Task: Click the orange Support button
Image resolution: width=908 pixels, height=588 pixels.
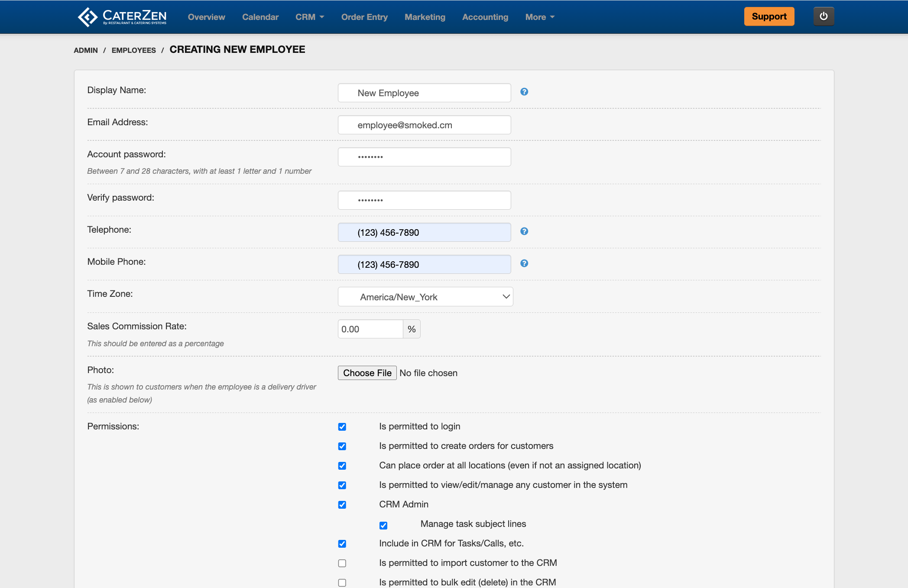Action: (769, 16)
